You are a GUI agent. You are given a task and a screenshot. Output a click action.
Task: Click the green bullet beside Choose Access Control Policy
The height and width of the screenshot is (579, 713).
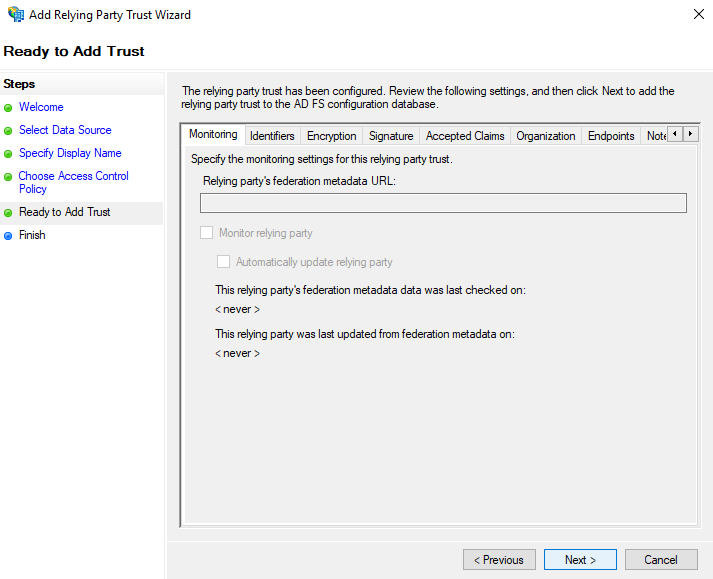[8, 177]
